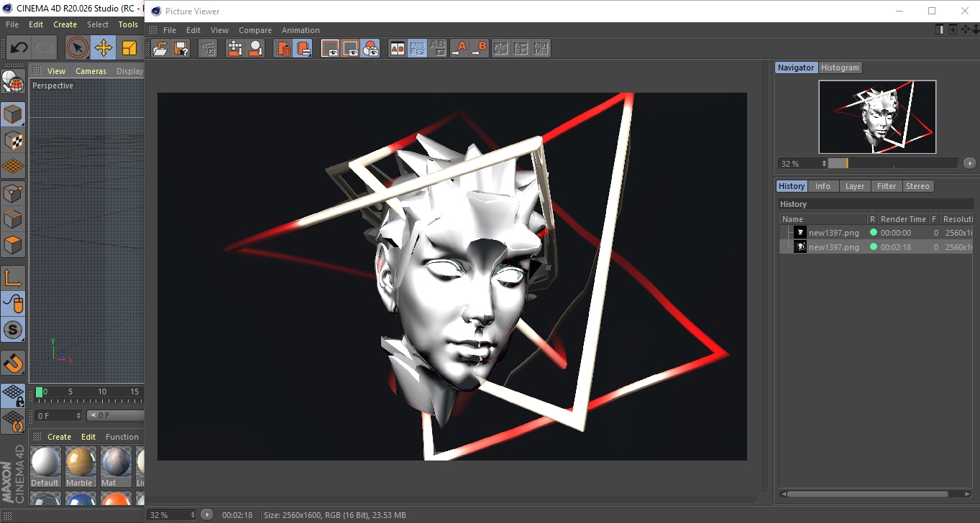Screen dimensions: 980x523
Task: Click the Set as B icon
Action: [479, 48]
